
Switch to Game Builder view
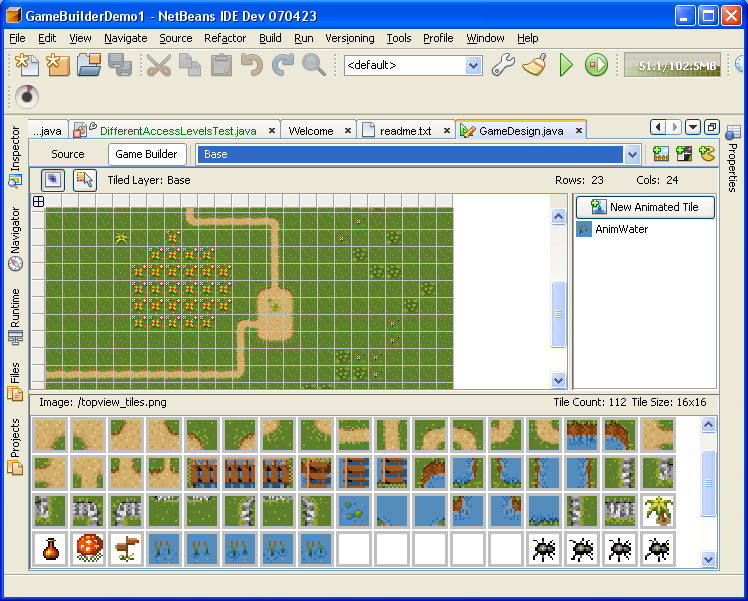pyautogui.click(x=146, y=154)
